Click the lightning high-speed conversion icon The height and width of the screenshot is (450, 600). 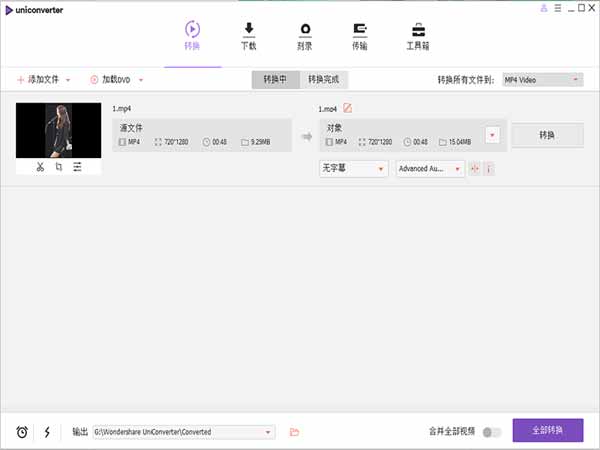click(x=46, y=432)
